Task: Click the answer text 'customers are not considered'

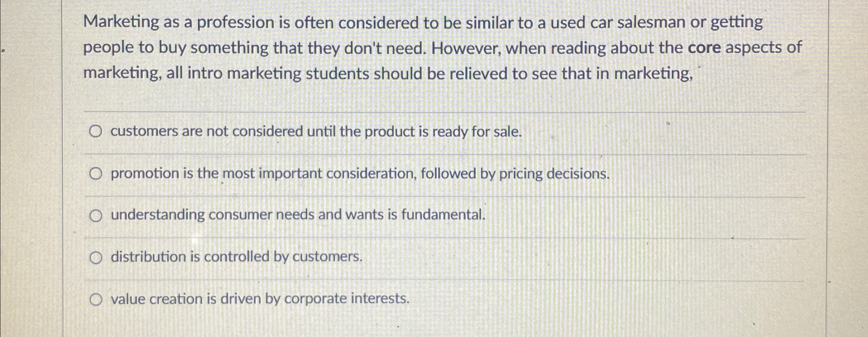Action: point(207,132)
